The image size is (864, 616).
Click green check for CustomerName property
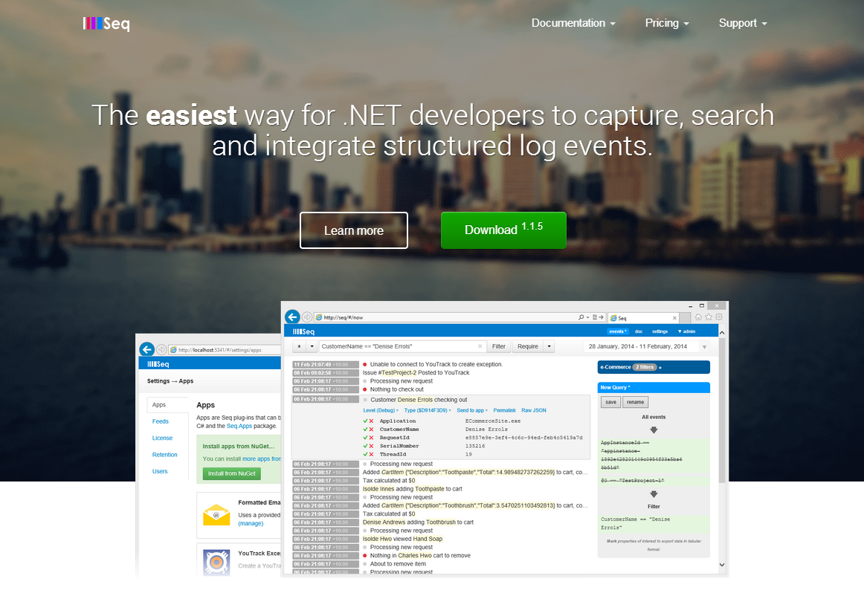(x=365, y=429)
